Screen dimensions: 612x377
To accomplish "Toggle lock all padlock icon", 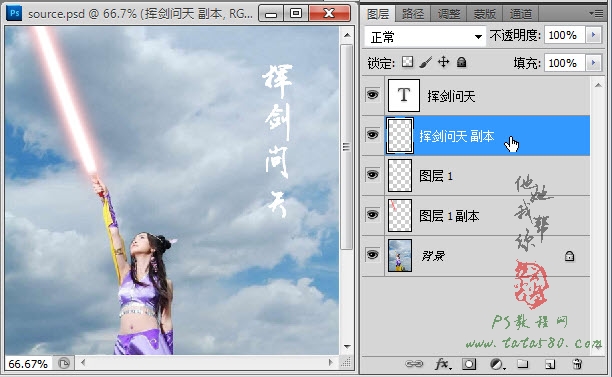I will point(461,62).
